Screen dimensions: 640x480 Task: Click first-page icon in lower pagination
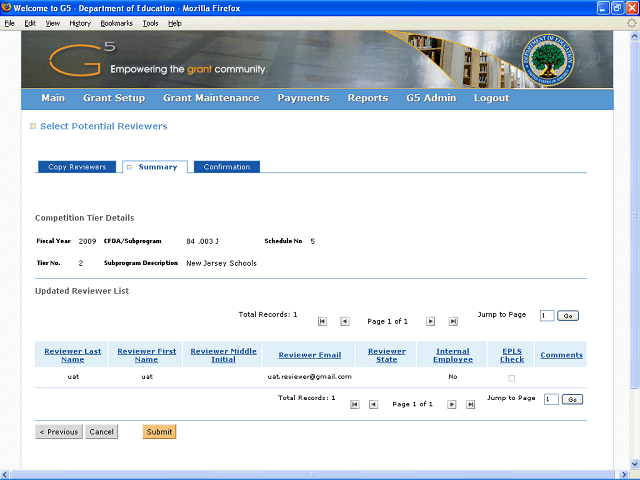click(x=355, y=404)
